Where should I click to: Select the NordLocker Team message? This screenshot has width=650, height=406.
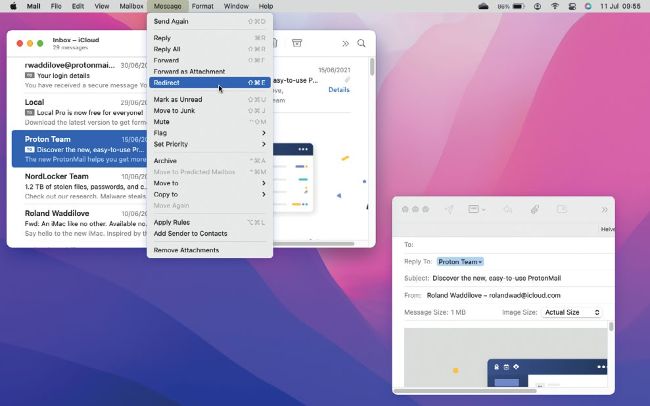point(80,186)
